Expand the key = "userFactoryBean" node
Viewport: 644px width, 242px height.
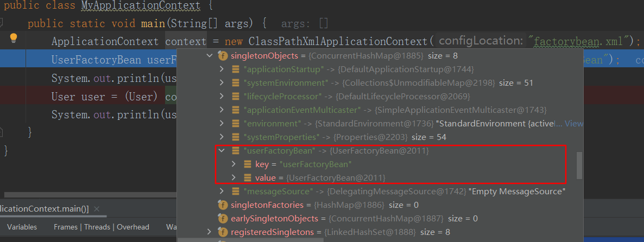233,164
